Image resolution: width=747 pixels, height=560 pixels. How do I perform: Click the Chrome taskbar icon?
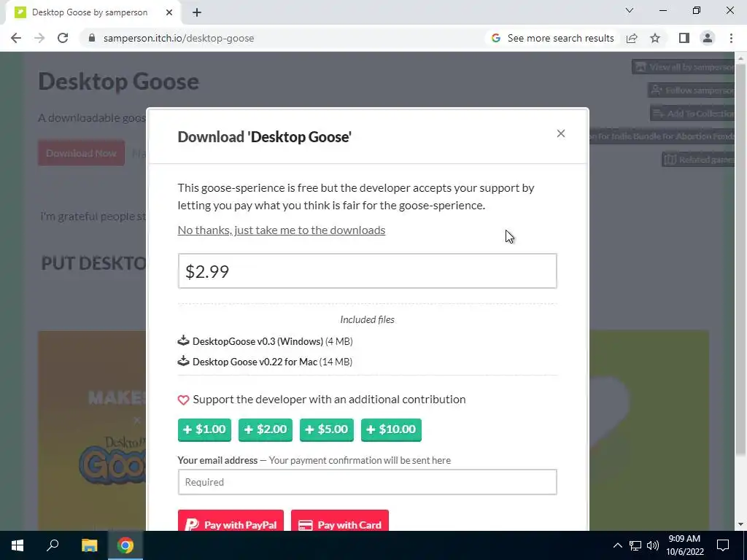(x=125, y=545)
